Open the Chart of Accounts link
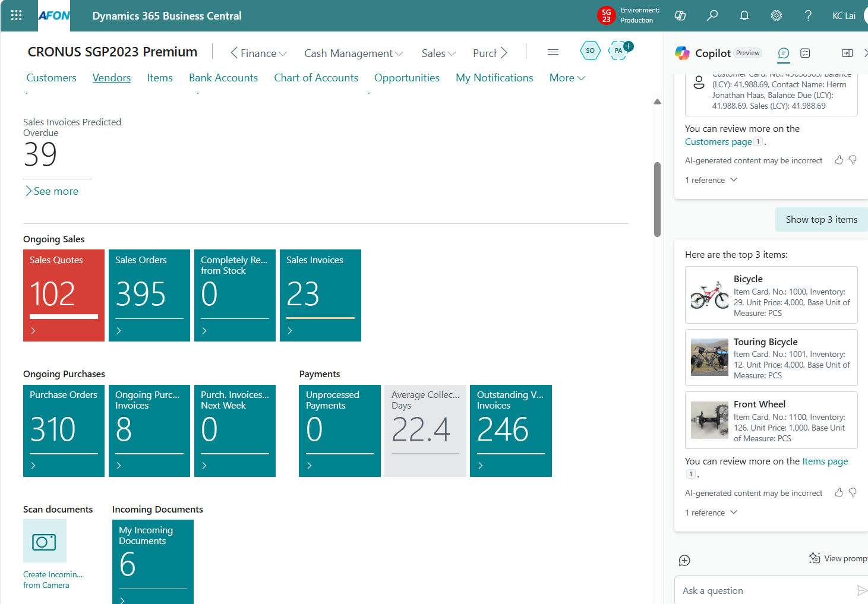Image resolution: width=868 pixels, height=604 pixels. pyautogui.click(x=315, y=78)
